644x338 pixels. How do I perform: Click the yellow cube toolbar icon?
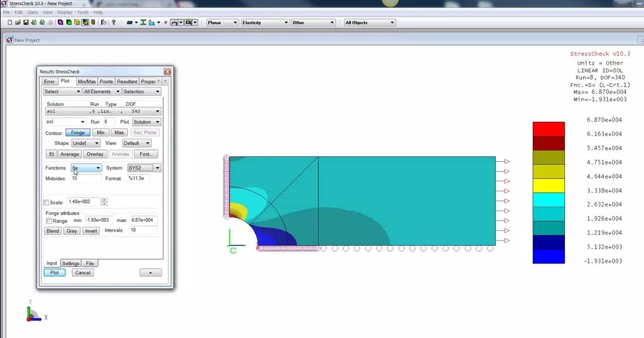[77, 23]
